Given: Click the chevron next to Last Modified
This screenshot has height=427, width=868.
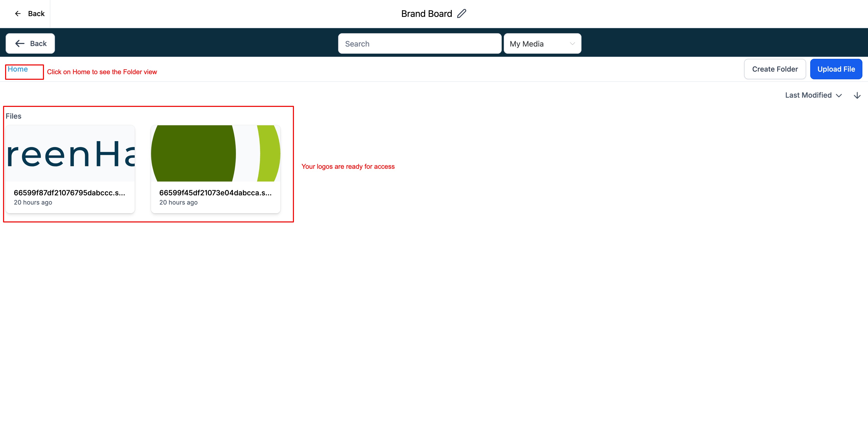Looking at the screenshot, I should 839,96.
